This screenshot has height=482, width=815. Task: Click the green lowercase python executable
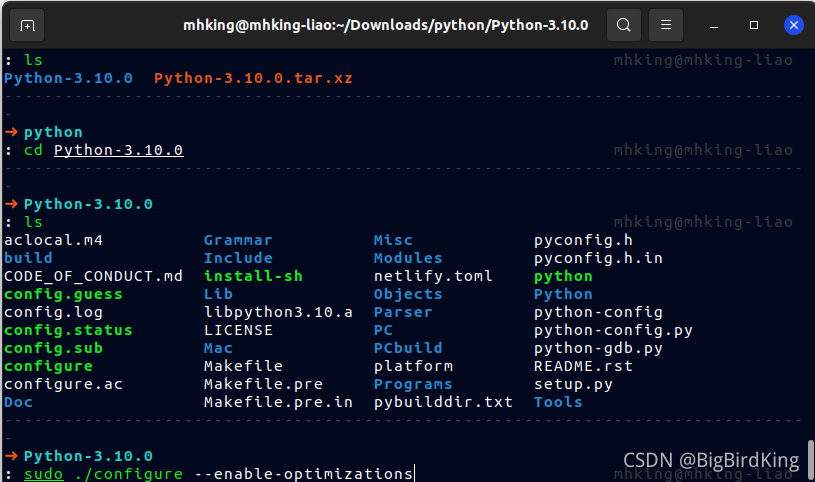click(563, 276)
